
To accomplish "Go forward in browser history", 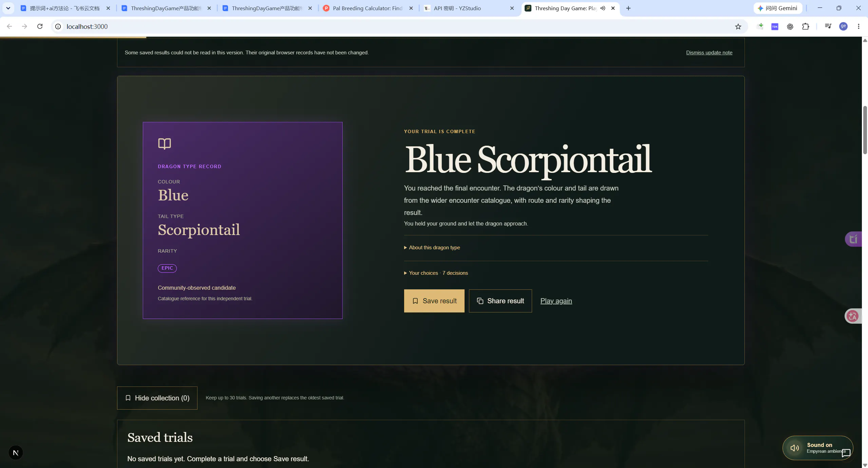I will tap(24, 26).
